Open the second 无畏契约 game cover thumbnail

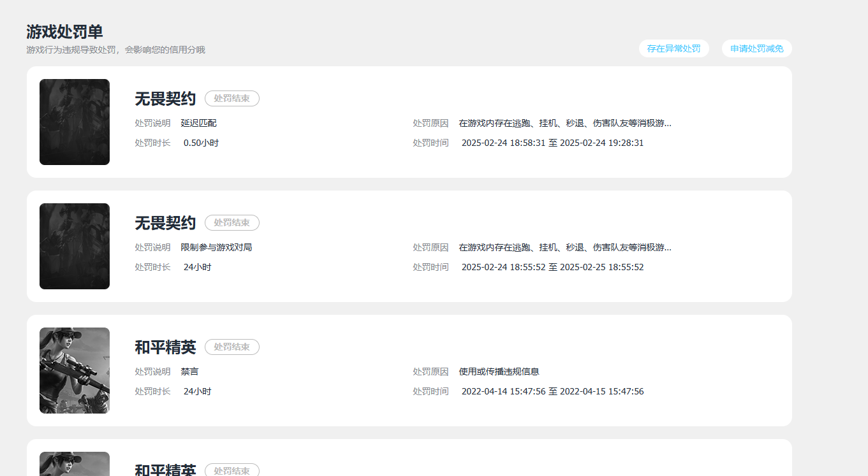(75, 246)
